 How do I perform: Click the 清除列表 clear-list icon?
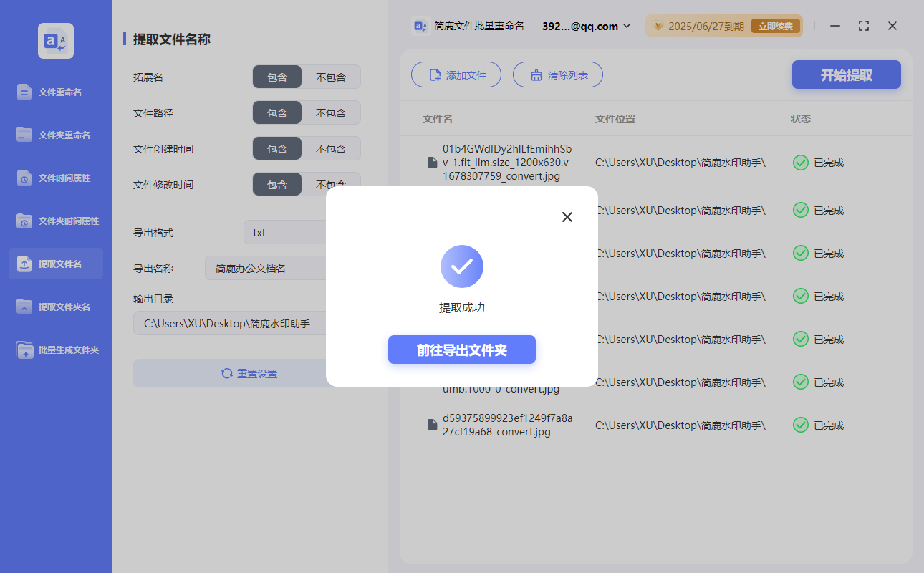(x=538, y=74)
